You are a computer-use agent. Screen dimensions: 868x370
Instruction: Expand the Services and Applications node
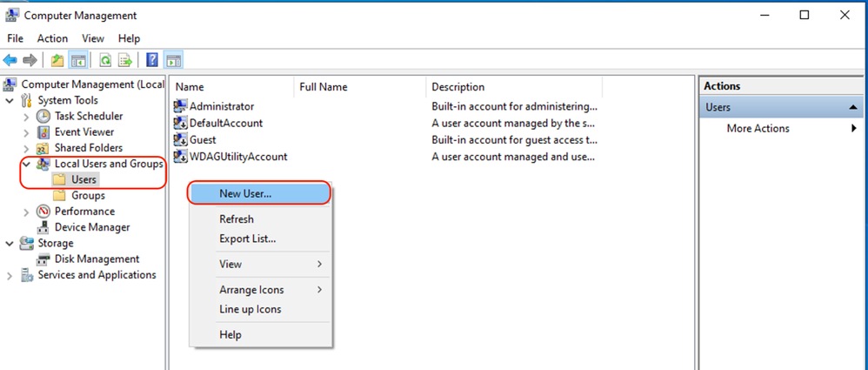click(x=10, y=275)
